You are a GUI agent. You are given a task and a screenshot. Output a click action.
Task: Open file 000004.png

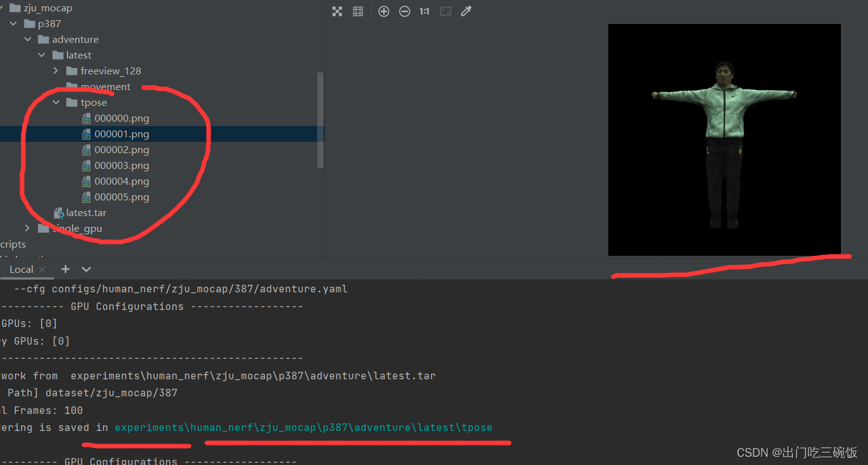click(122, 181)
